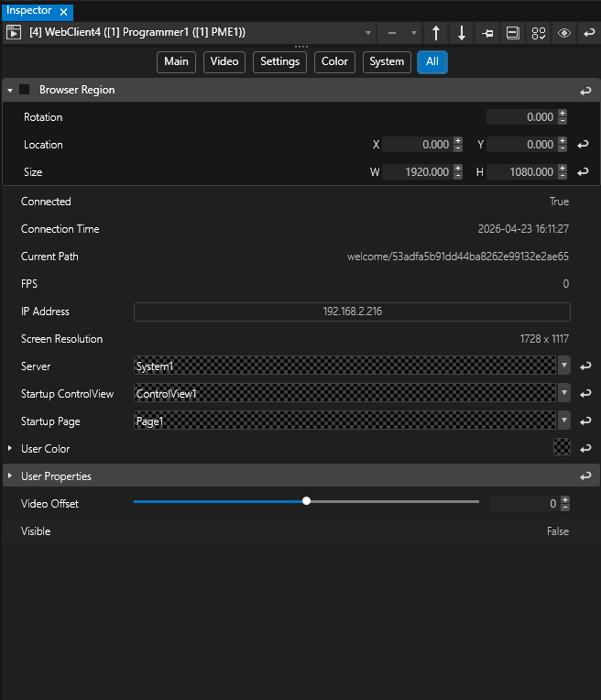
Task: Click the Visible value False
Action: tap(558, 531)
